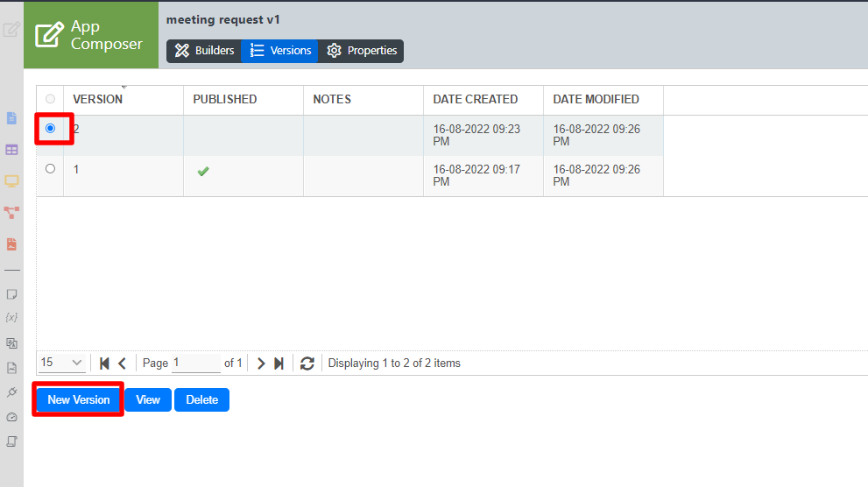The height and width of the screenshot is (487, 868).
Task: Click the View button
Action: pos(148,400)
